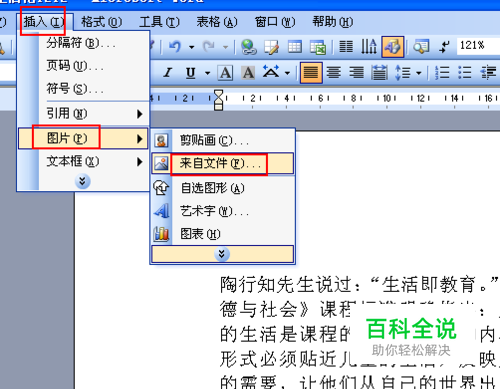
Task: Click the 121% zoom box
Action: pyautogui.click(x=478, y=46)
